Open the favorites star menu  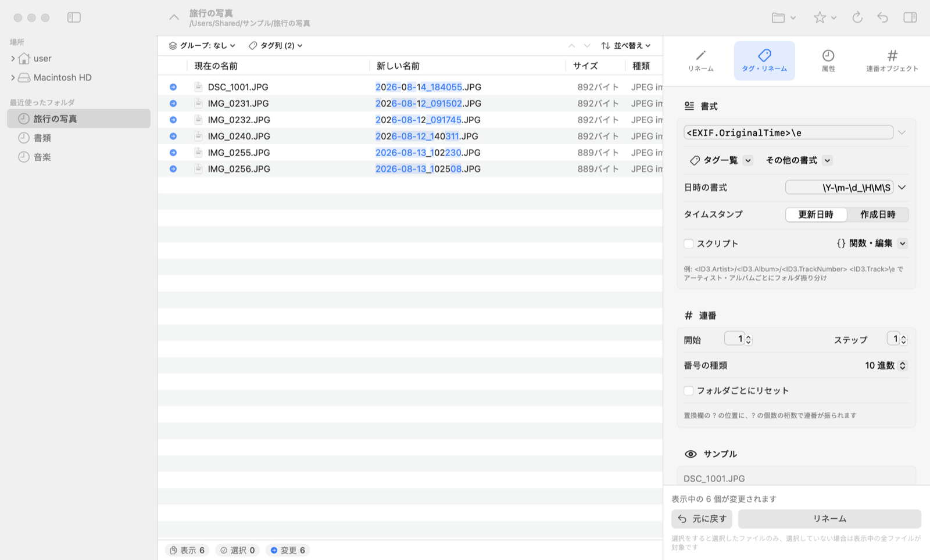825,17
